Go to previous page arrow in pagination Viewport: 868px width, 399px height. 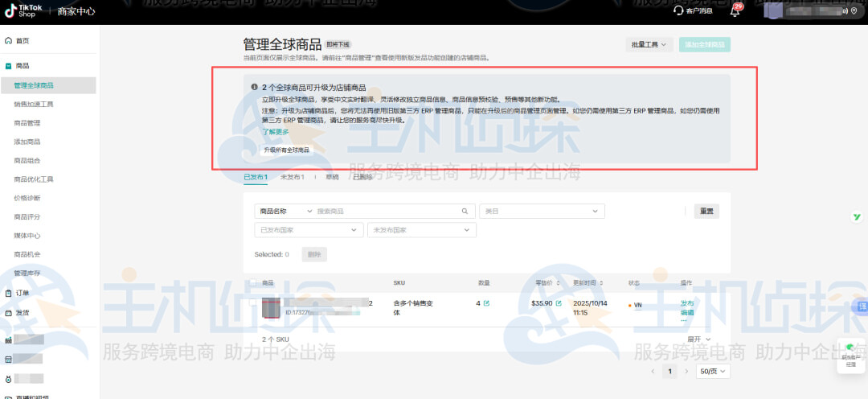(x=653, y=372)
